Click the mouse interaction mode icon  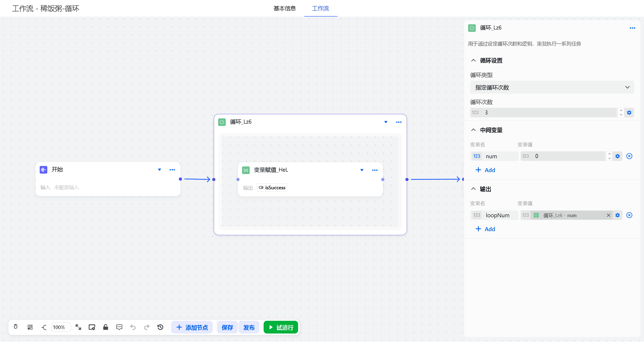(x=15, y=327)
